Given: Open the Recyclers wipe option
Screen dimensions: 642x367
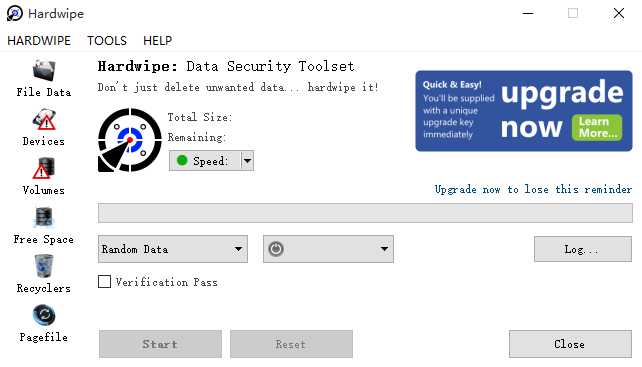Looking at the screenshot, I should tap(43, 266).
